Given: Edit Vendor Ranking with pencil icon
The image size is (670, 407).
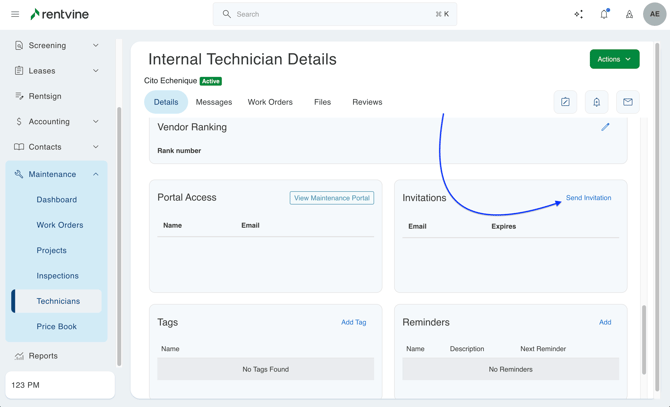Looking at the screenshot, I should (605, 127).
